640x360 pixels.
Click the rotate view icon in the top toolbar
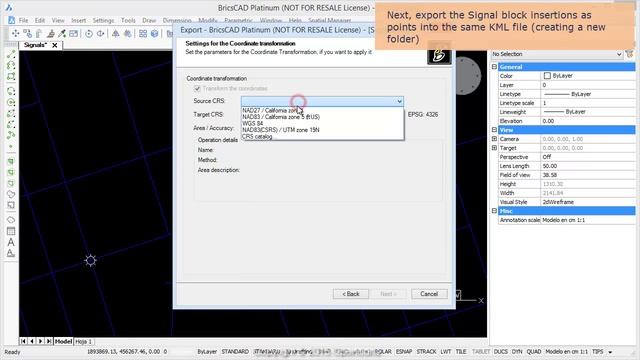click(x=89, y=33)
